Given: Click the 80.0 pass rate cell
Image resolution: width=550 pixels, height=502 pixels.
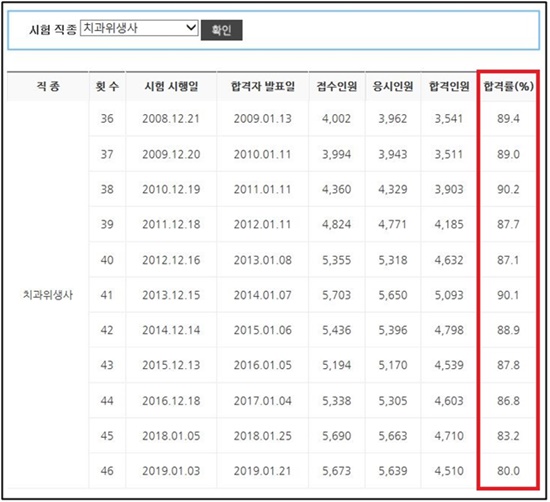Looking at the screenshot, I should coord(508,471).
